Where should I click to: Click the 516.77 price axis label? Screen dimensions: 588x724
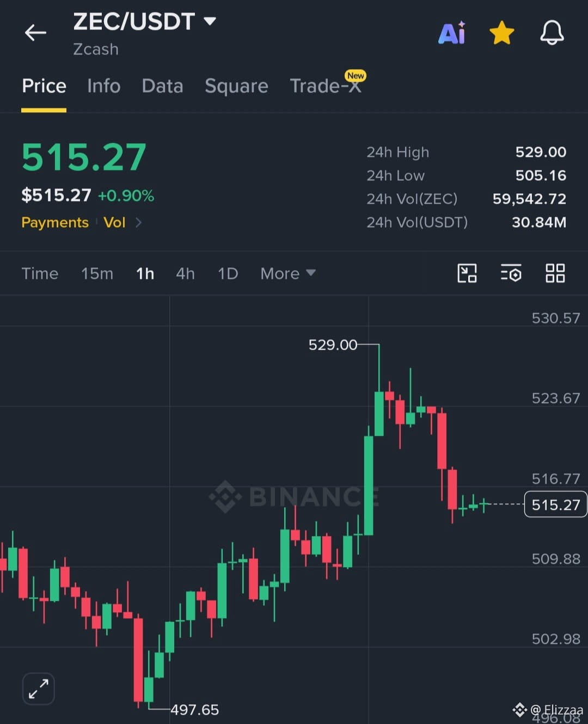(556, 479)
